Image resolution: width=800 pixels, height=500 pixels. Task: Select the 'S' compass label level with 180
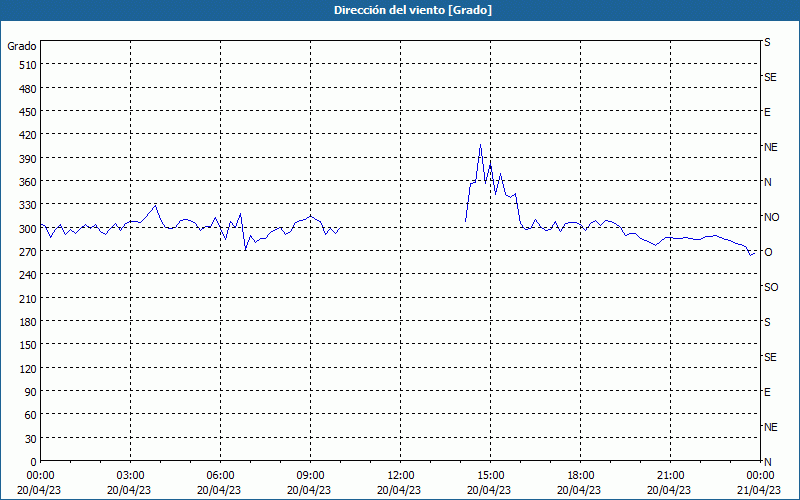click(767, 322)
